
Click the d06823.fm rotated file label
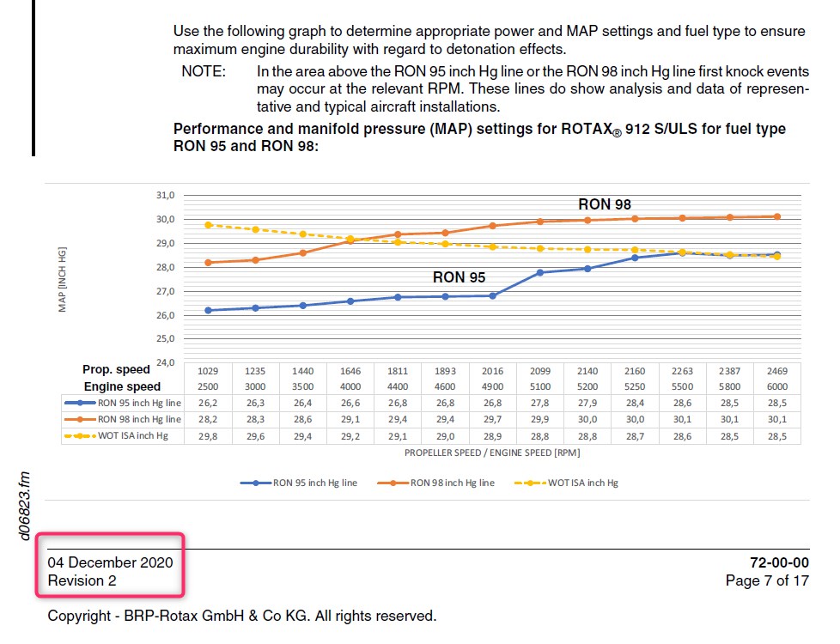pos(25,504)
